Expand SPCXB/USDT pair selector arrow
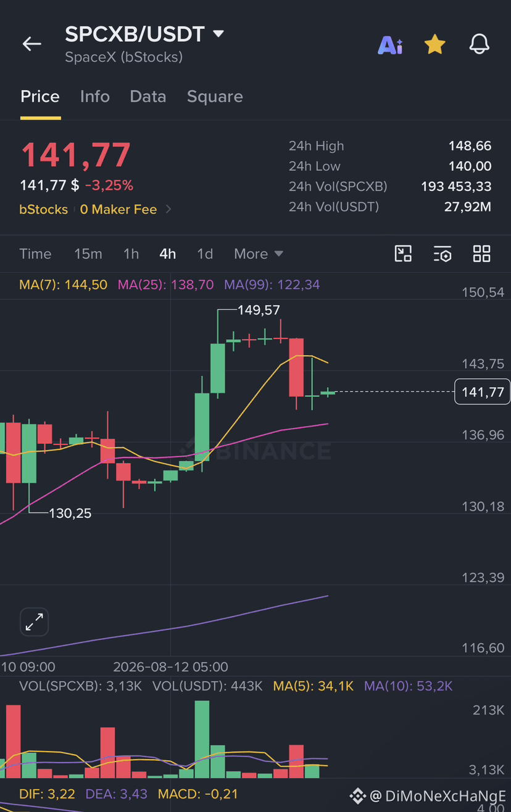This screenshot has width=511, height=812. 218,34
